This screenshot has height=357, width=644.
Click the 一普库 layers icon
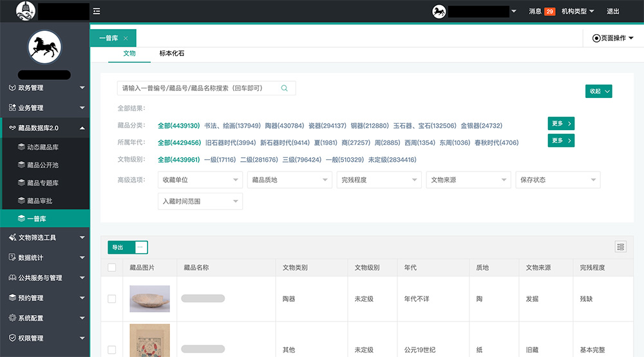21,218
